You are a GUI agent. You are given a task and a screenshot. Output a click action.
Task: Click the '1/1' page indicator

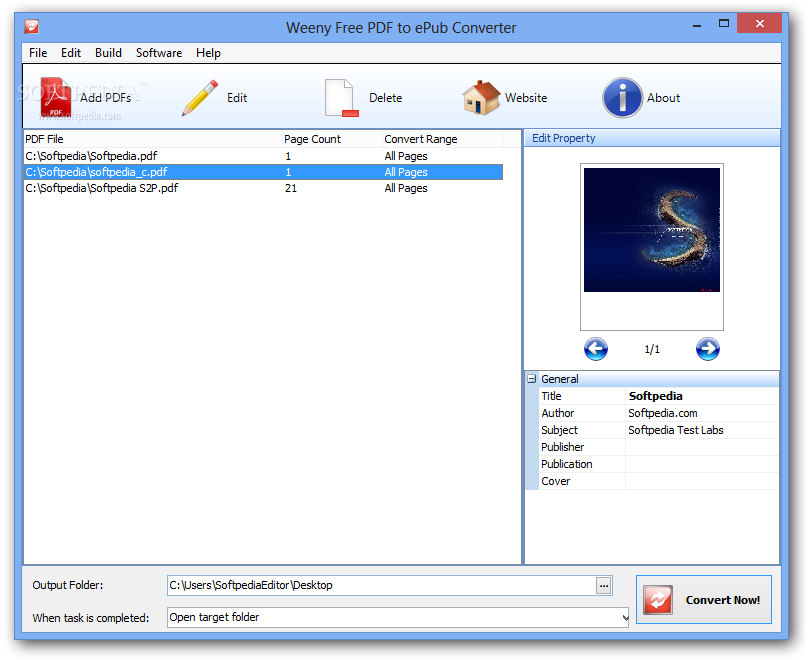click(x=652, y=349)
